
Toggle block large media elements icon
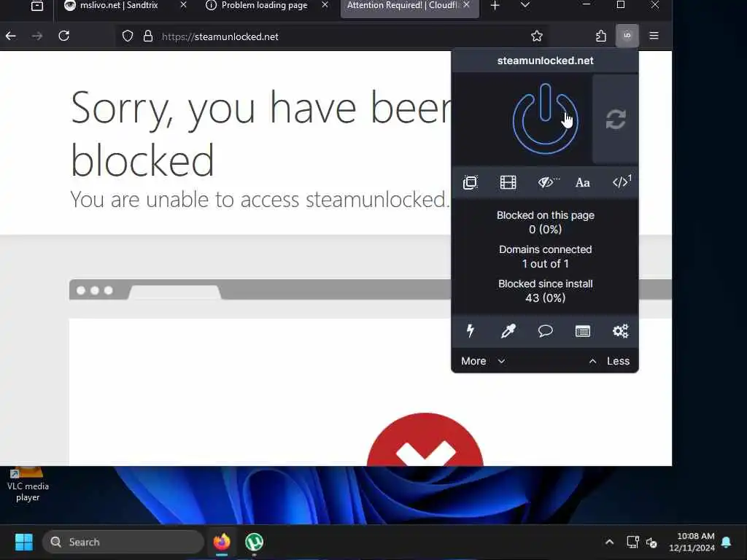point(508,182)
